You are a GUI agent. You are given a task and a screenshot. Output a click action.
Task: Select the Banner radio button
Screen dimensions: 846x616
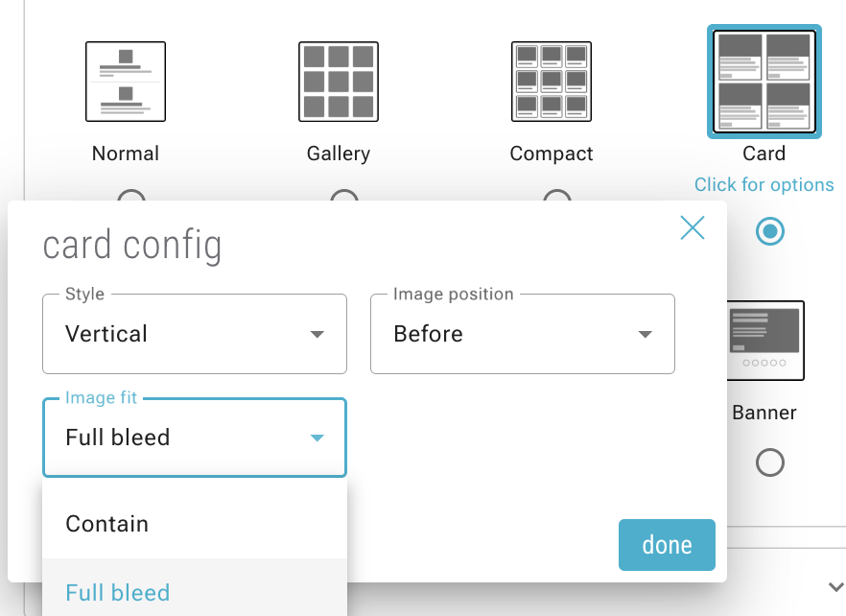769,463
